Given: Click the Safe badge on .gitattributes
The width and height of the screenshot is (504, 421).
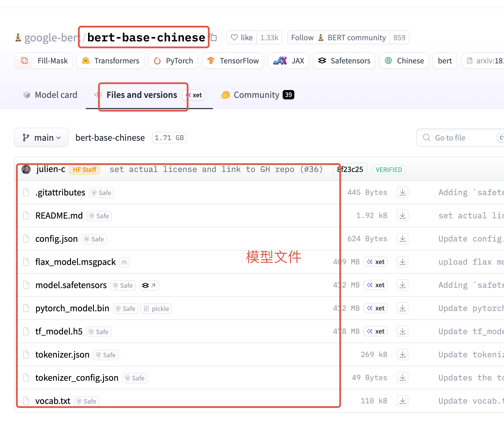Looking at the screenshot, I should coord(101,193).
